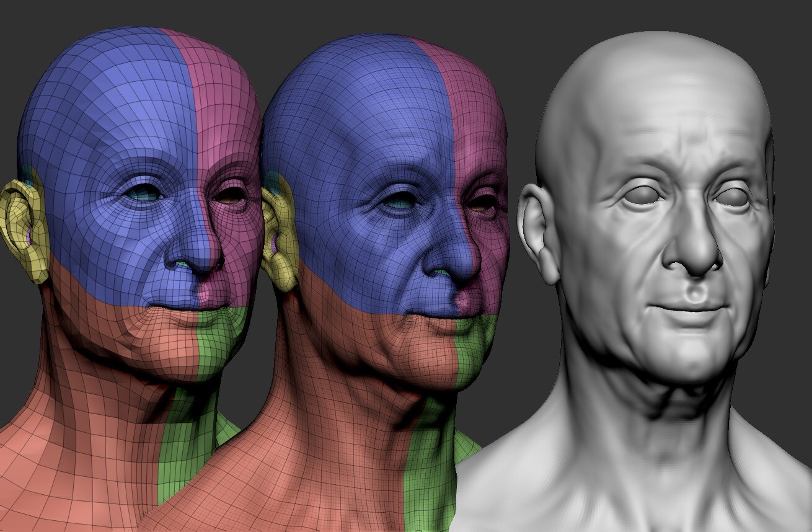Click the yellow ear polygroup of low-poly head
Image resolution: width=812 pixels, height=532 pixels.
(25, 231)
